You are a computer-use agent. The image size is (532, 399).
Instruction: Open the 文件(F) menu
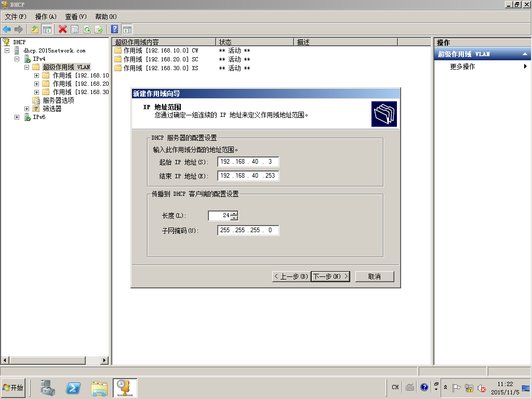pos(16,17)
